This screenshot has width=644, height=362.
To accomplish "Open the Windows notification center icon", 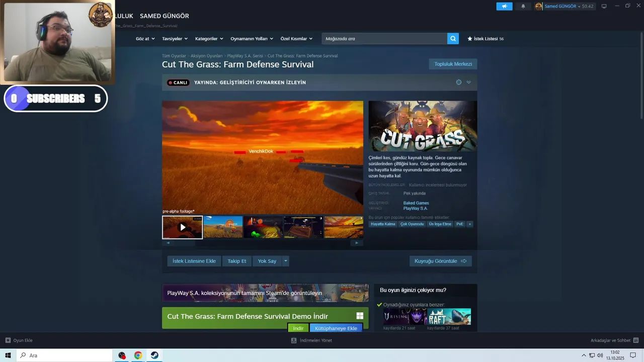I will [633, 355].
